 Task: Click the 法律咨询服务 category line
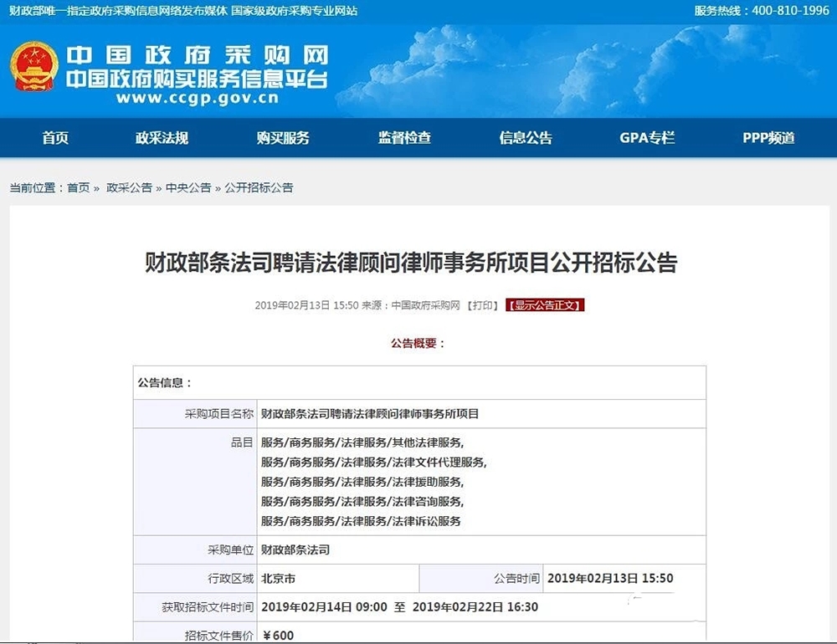pos(362,502)
